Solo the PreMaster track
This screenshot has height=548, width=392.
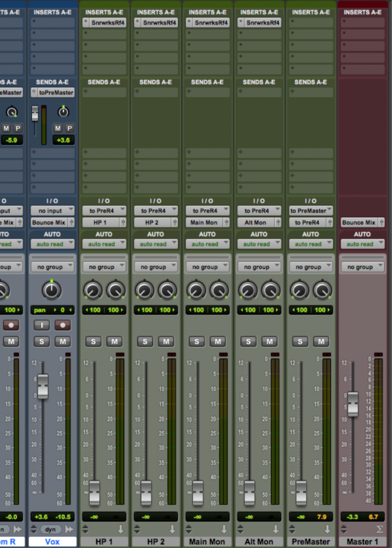(301, 341)
